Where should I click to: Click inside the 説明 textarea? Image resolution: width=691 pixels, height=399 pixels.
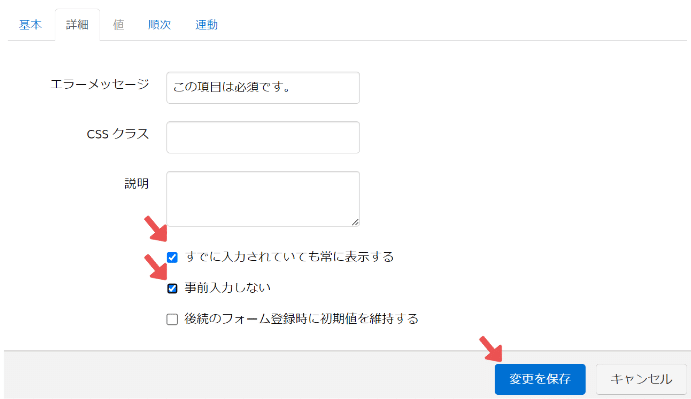pyautogui.click(x=263, y=199)
